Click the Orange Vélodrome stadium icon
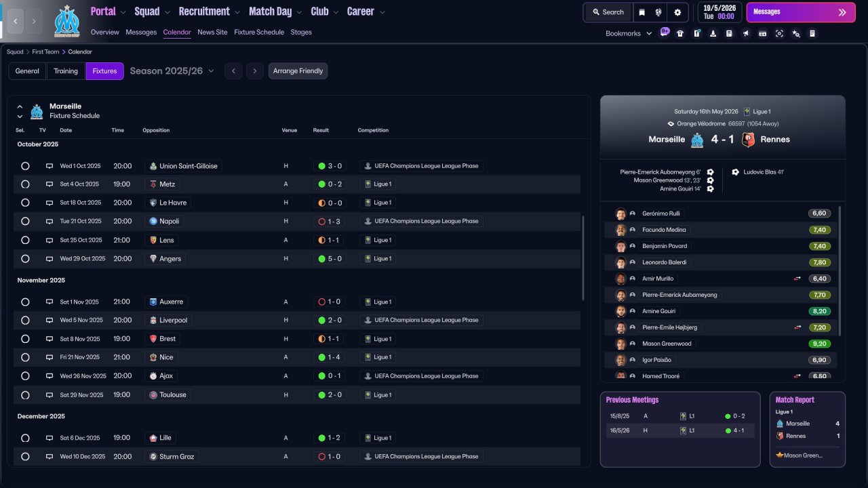The height and width of the screenshot is (488, 868). click(x=671, y=124)
